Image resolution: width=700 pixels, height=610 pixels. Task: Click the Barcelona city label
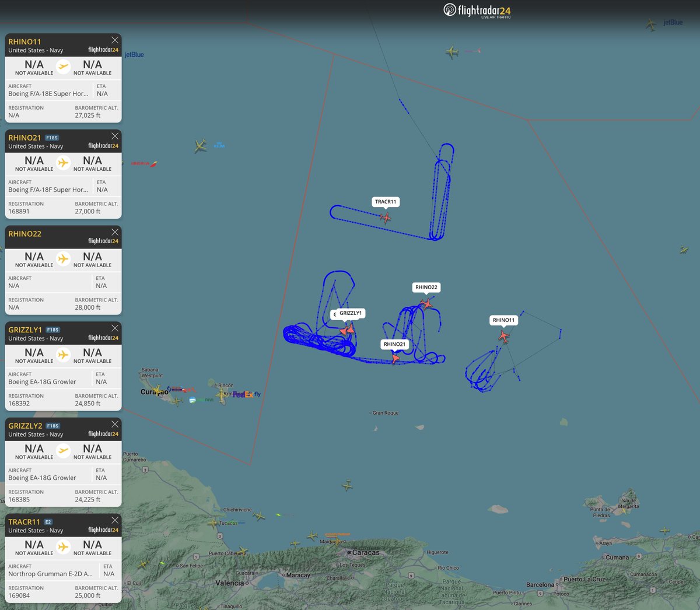click(x=540, y=584)
